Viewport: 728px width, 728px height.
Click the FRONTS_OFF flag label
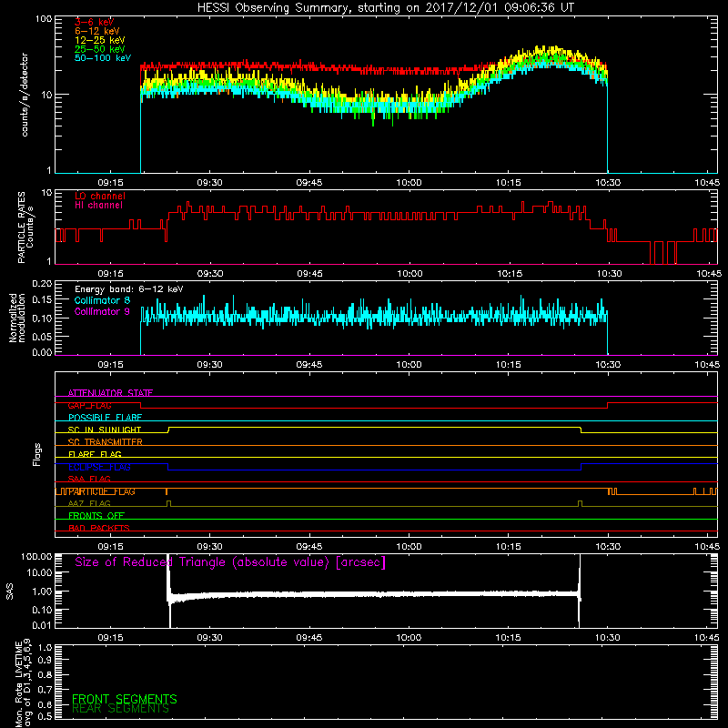tap(96, 516)
